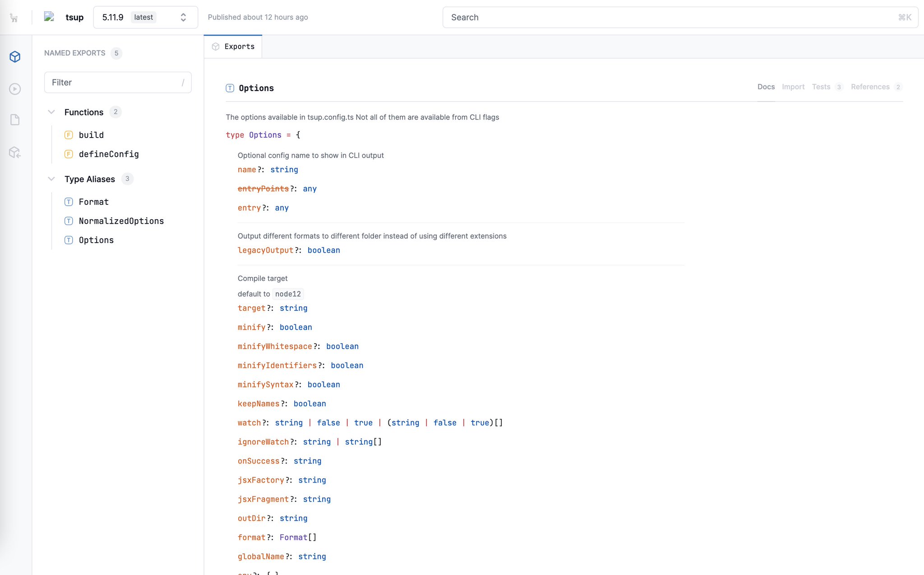Click the version stepper arrows
924x575 pixels.
[183, 17]
